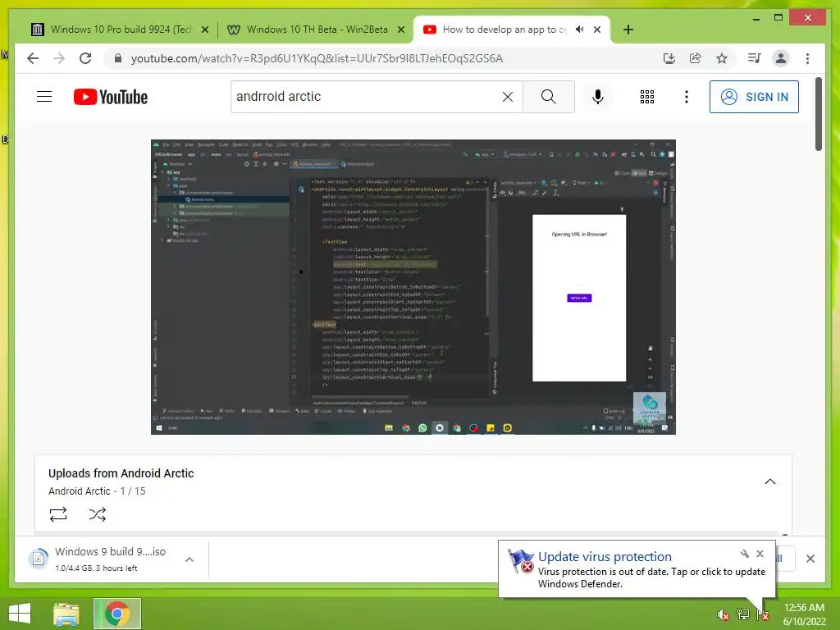This screenshot has height=630, width=840.
Task: Open Action Center flag tray icon
Action: pos(763,614)
